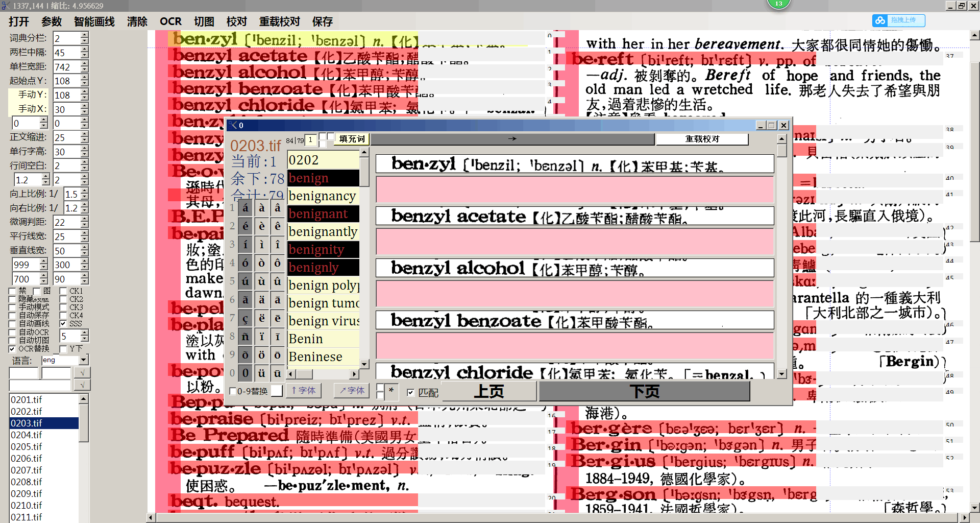The height and width of the screenshot is (523, 980).
Task: Decrease the 垂直线宽 value
Action: click(85, 254)
